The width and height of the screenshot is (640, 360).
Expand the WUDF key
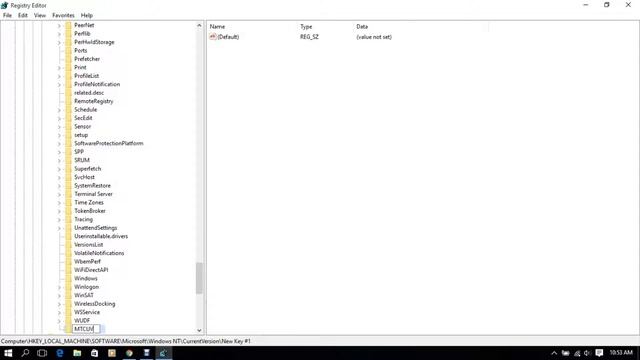click(x=59, y=321)
